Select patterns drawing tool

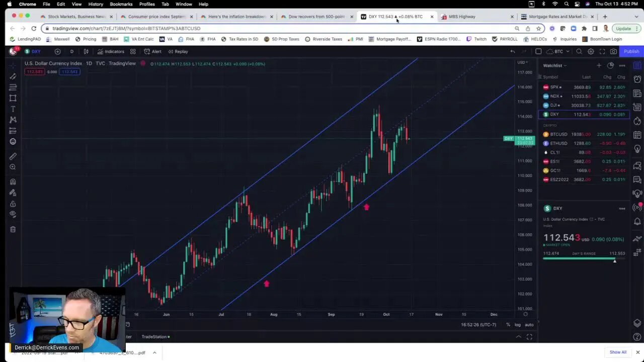pos(13,120)
